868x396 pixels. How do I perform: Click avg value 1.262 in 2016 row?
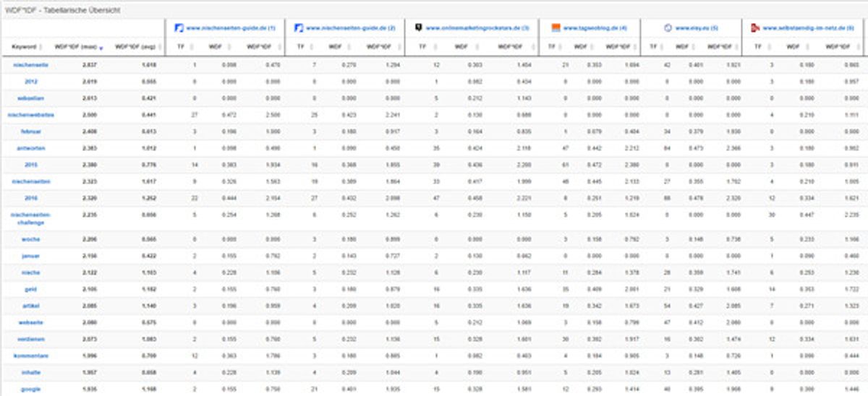[x=149, y=198]
